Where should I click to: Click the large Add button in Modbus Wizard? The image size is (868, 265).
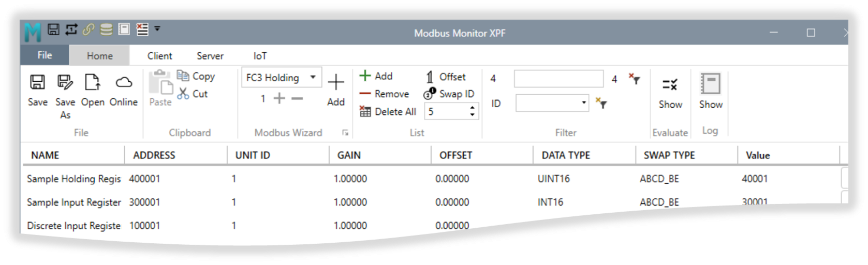(x=336, y=90)
